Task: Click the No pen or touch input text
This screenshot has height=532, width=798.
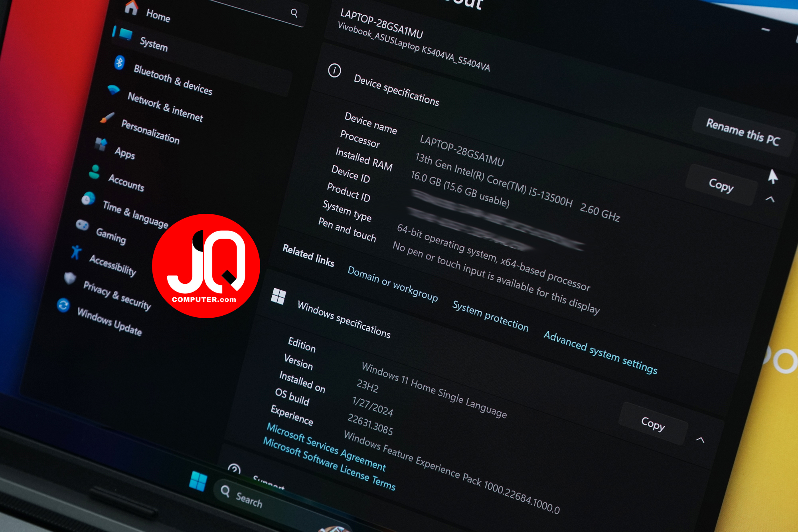Action: pos(496,277)
